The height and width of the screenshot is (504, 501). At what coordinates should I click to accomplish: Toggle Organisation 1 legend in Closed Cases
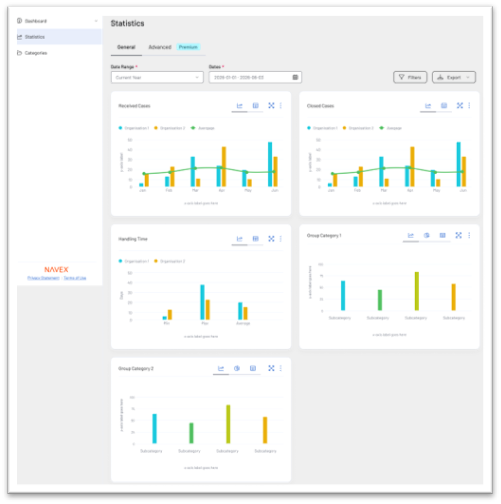[322, 128]
